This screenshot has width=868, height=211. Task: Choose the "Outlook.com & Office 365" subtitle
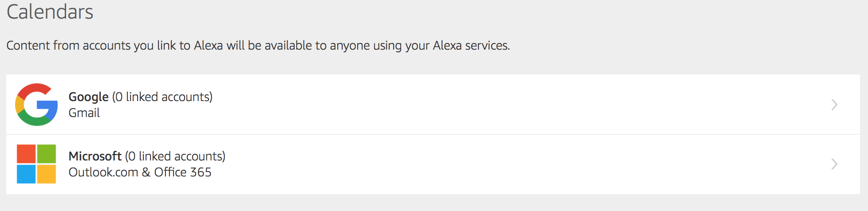click(140, 172)
